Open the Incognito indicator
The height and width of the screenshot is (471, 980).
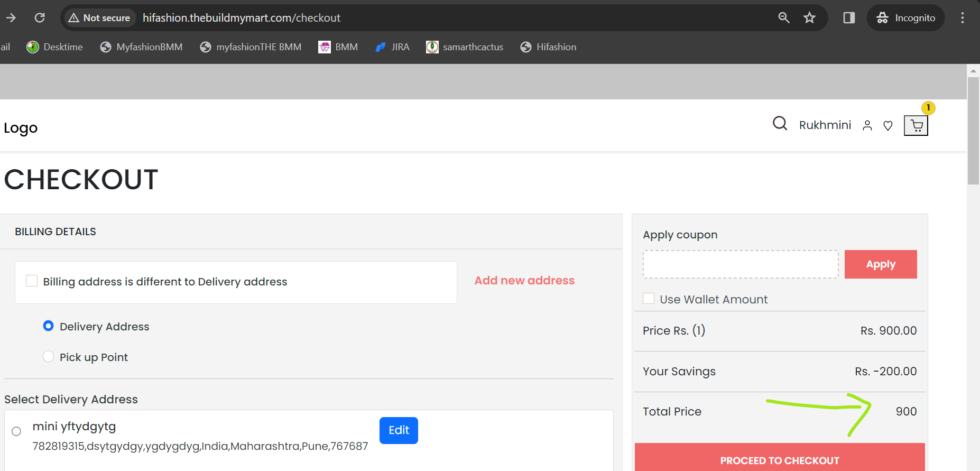[x=905, y=18]
